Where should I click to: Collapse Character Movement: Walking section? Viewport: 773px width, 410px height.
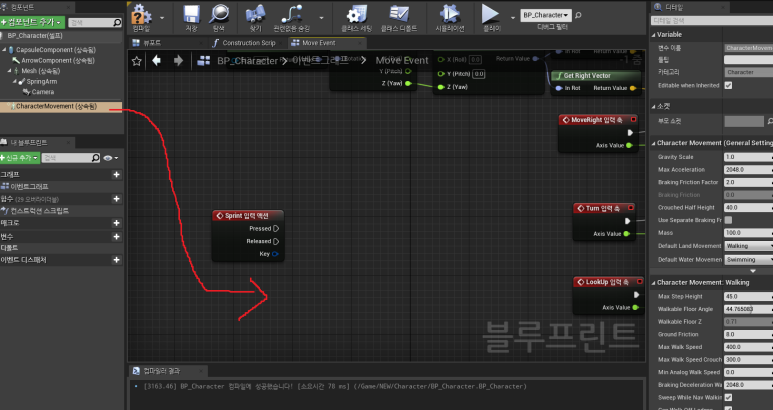[654, 283]
